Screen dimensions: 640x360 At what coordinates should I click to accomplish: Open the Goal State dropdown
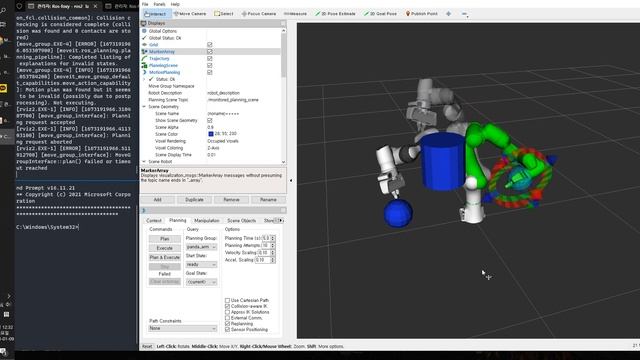(201, 282)
